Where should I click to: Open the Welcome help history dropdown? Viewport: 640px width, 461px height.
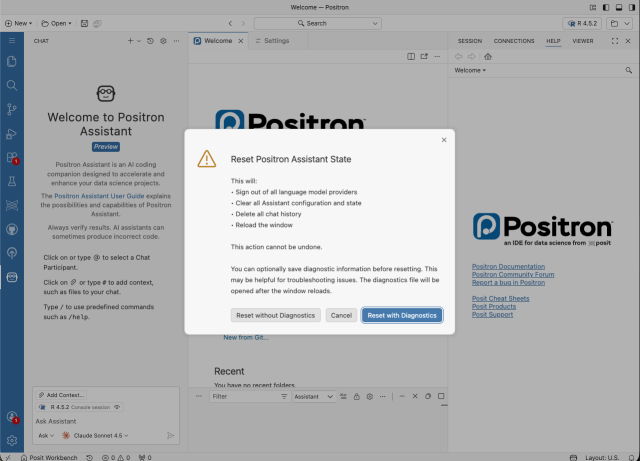click(470, 70)
